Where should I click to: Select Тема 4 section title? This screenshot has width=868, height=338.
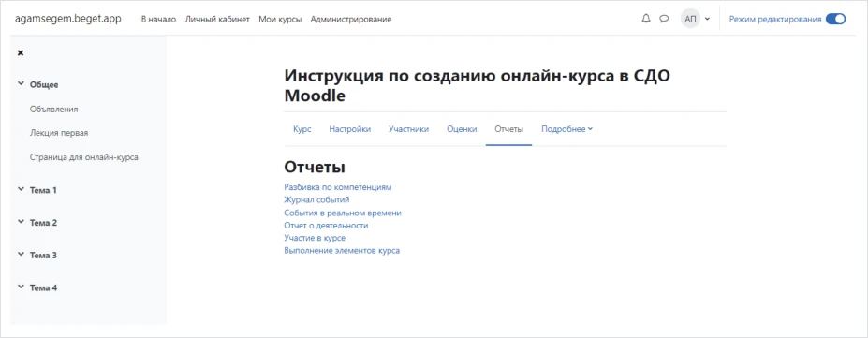[x=43, y=287]
